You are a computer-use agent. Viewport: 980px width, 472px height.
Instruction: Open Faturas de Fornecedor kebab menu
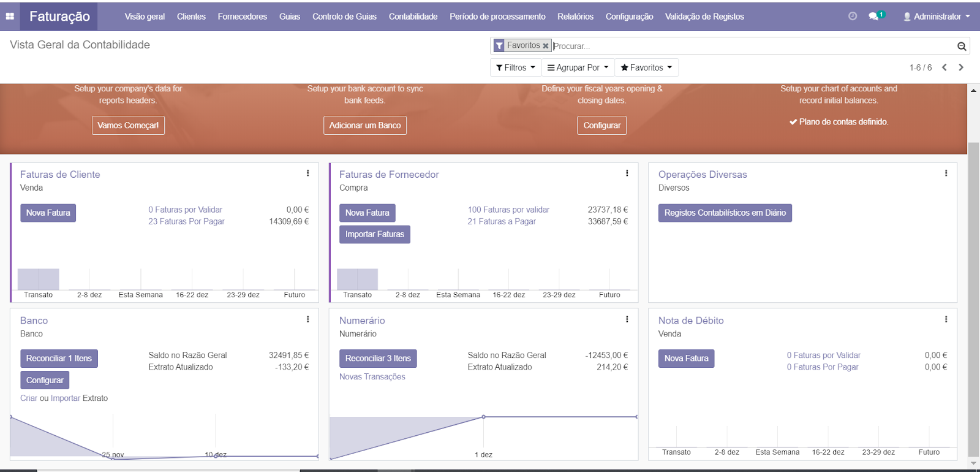(x=627, y=173)
